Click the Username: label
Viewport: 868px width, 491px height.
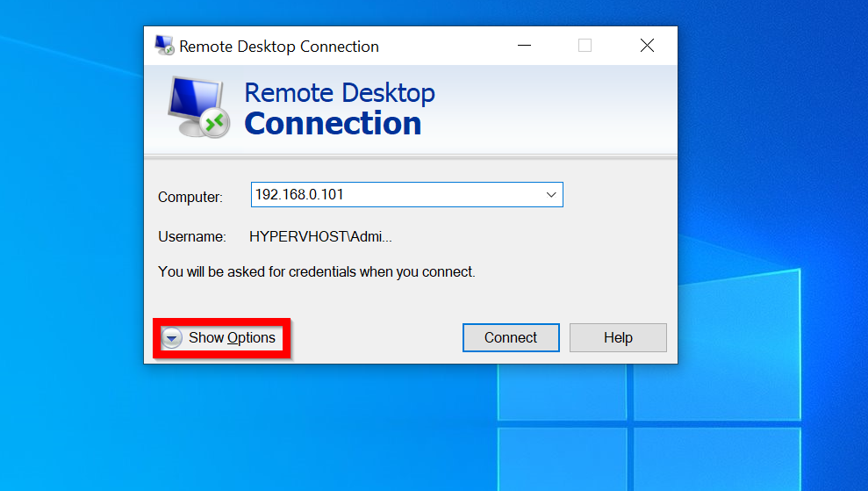[x=192, y=236]
